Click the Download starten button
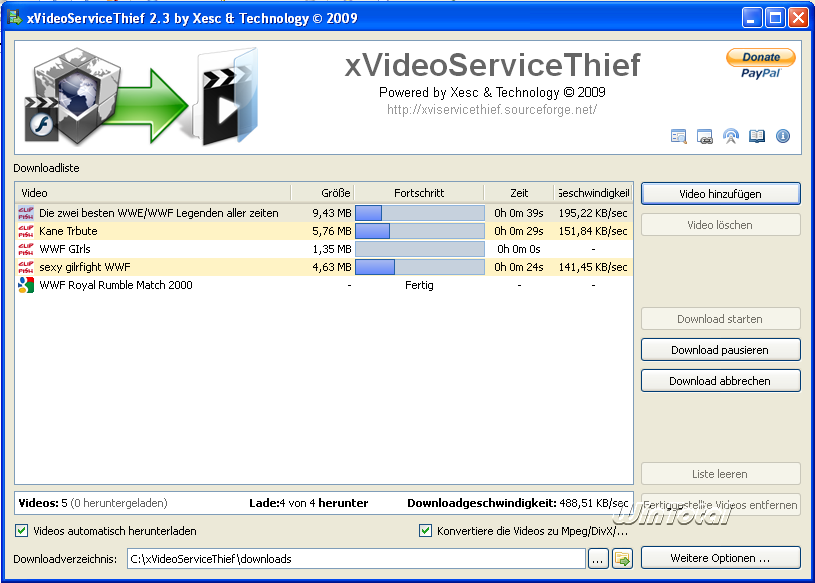The width and height of the screenshot is (815, 583). point(720,319)
